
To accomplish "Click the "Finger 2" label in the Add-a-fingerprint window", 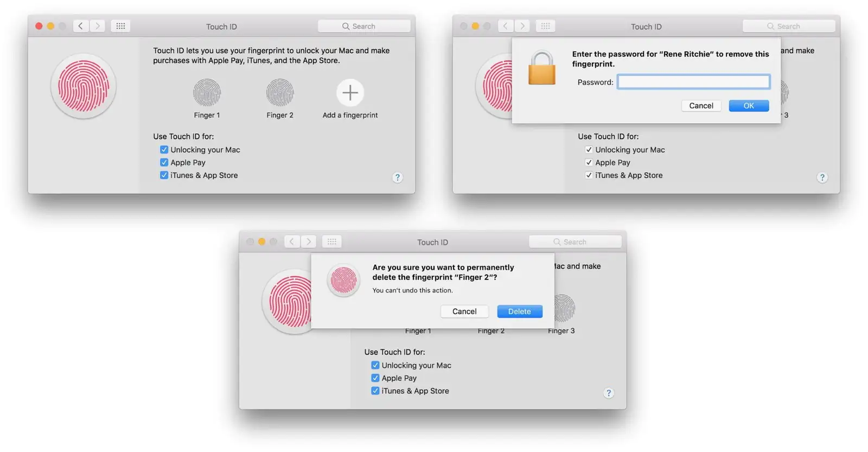I will tap(280, 115).
